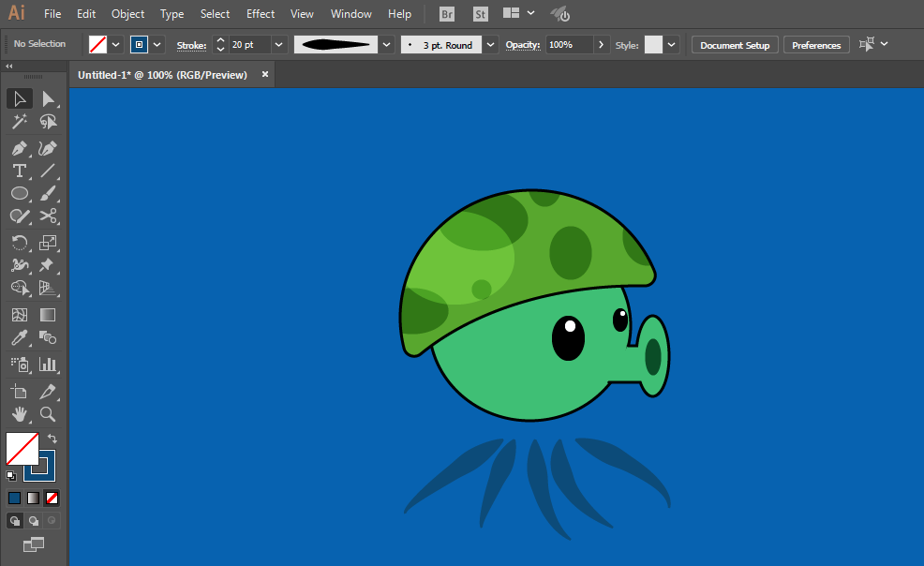This screenshot has height=566, width=924.
Task: Switch to Draw Behind mode
Action: [x=34, y=521]
